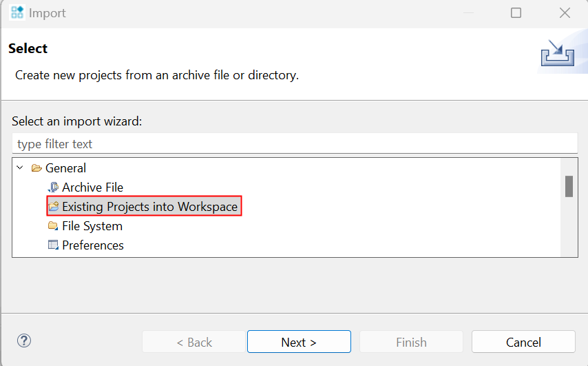Click the Eclipse icon in the title bar
This screenshot has height=366, width=588.
click(x=17, y=13)
